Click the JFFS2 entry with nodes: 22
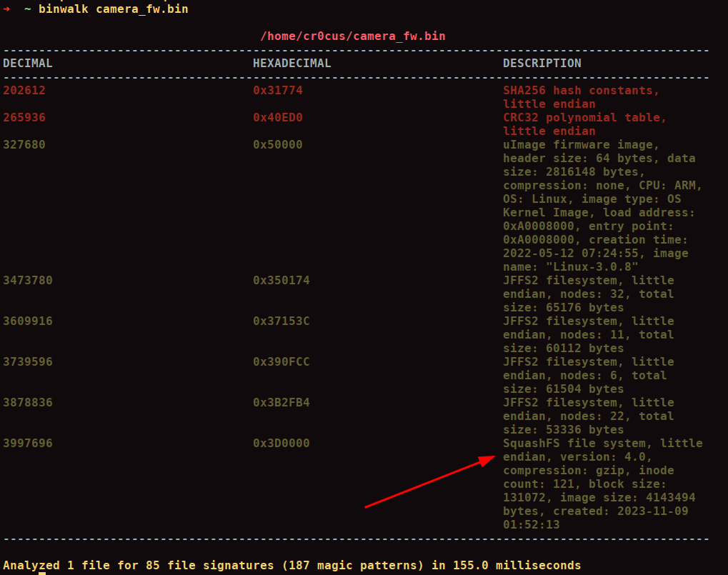This screenshot has width=728, height=575. coord(588,416)
